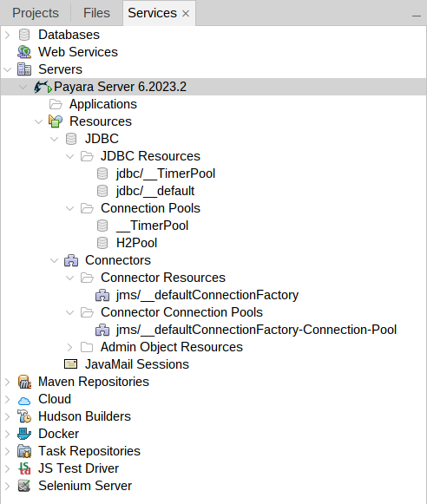
Task: Click the Connectors node icon
Action: [x=71, y=260]
